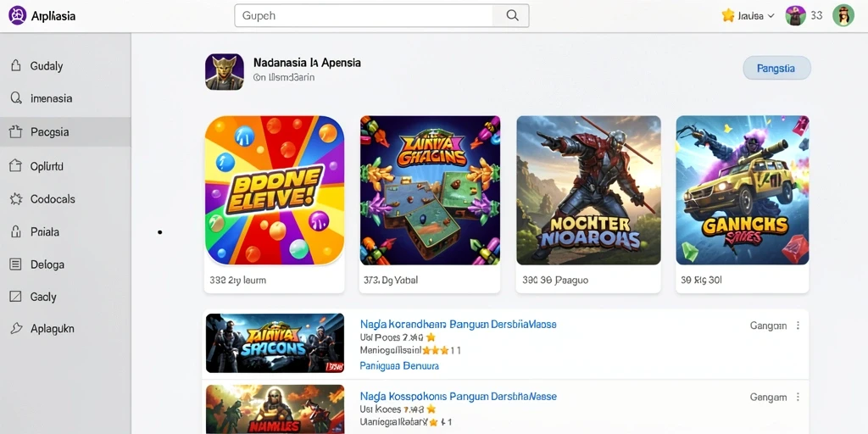Click the purple Arpliasia logo icon

(x=18, y=15)
